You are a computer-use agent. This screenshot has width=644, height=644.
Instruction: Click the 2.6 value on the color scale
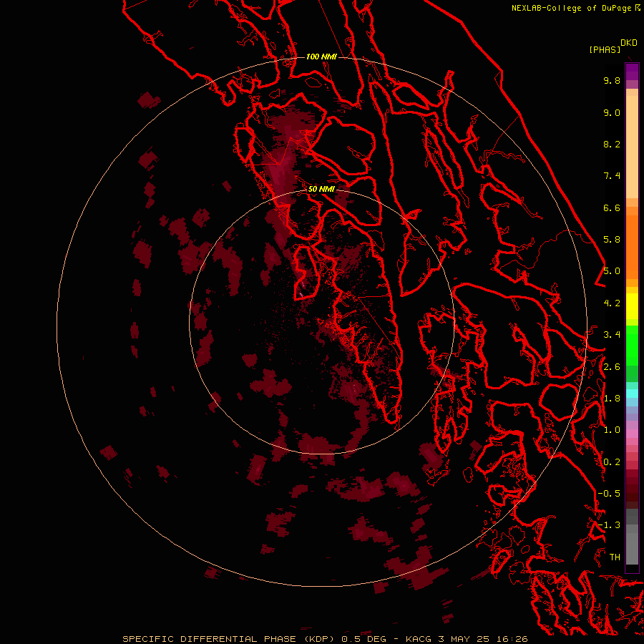[612, 367]
